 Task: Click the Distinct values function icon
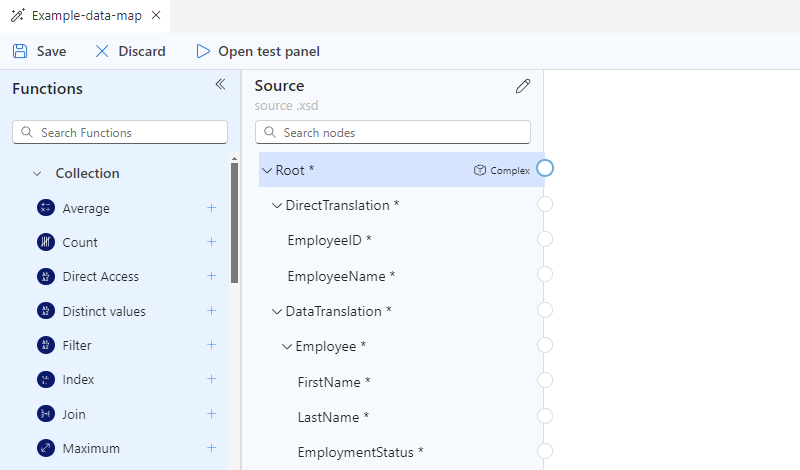click(46, 311)
